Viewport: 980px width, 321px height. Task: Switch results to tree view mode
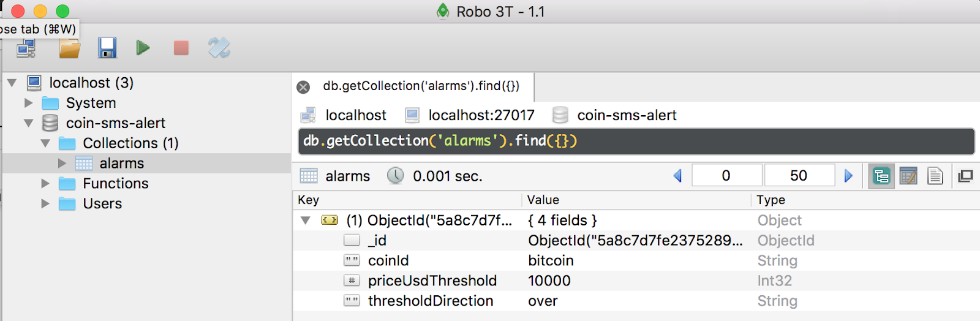(881, 176)
